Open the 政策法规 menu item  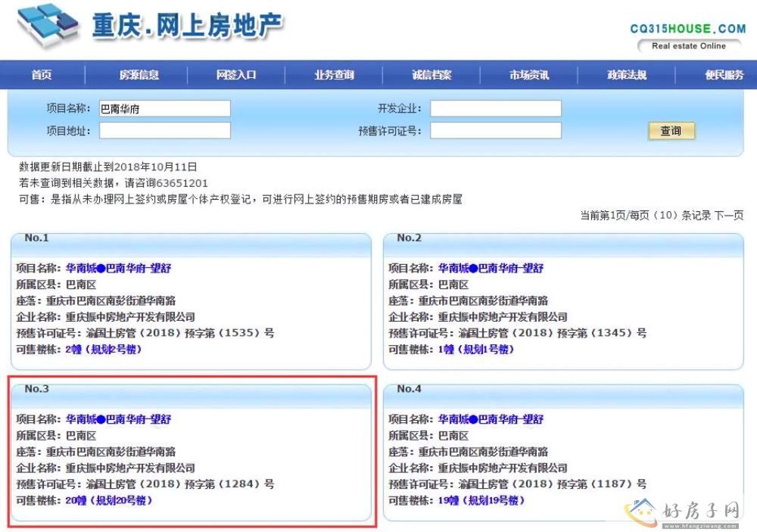point(627,75)
